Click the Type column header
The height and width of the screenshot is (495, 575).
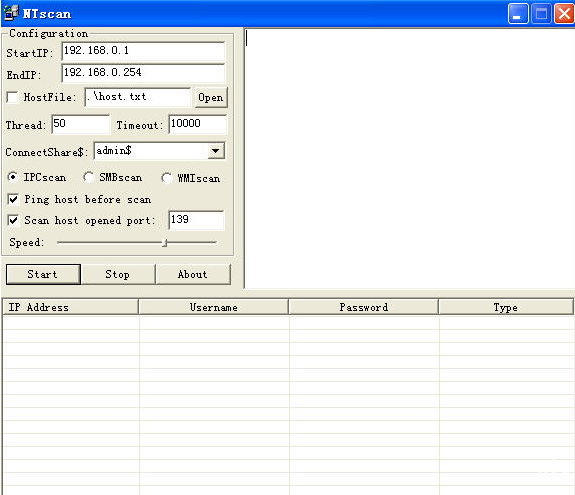pos(506,307)
